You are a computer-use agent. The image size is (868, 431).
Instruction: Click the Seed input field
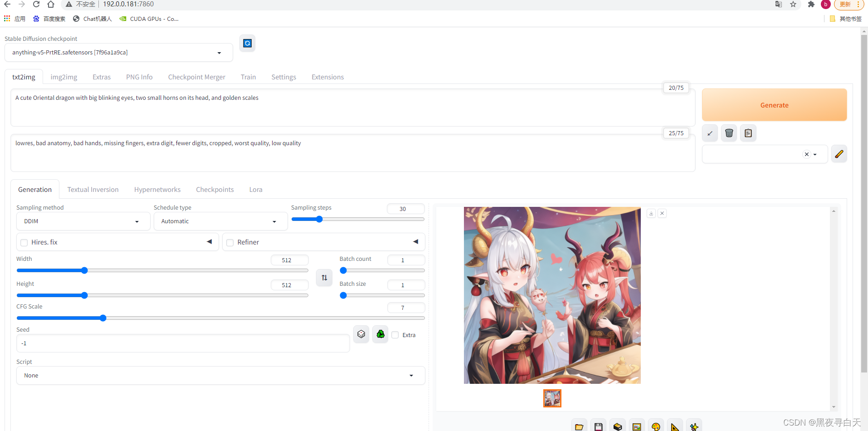coord(183,343)
